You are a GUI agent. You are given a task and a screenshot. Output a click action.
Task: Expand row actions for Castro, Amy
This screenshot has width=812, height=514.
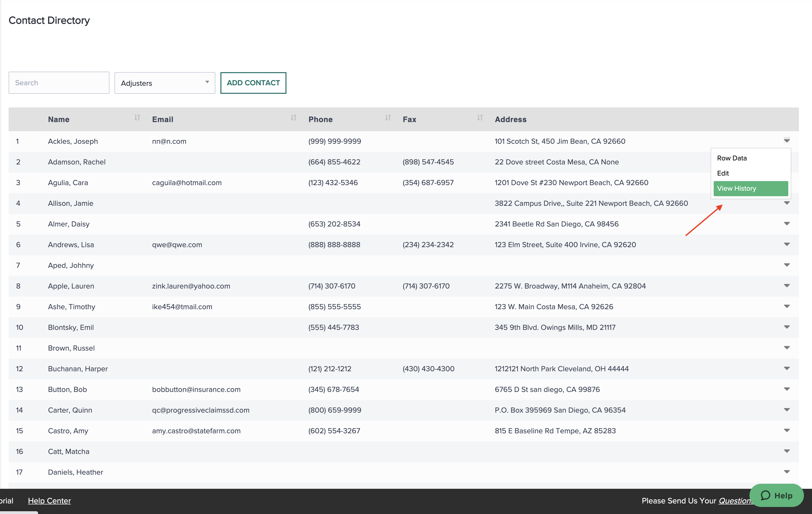787,430
